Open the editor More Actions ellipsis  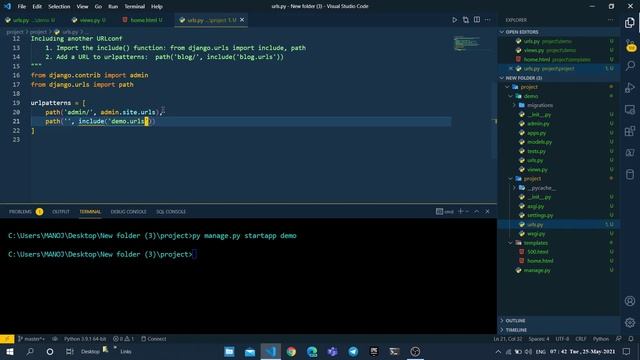pyautogui.click(x=488, y=20)
